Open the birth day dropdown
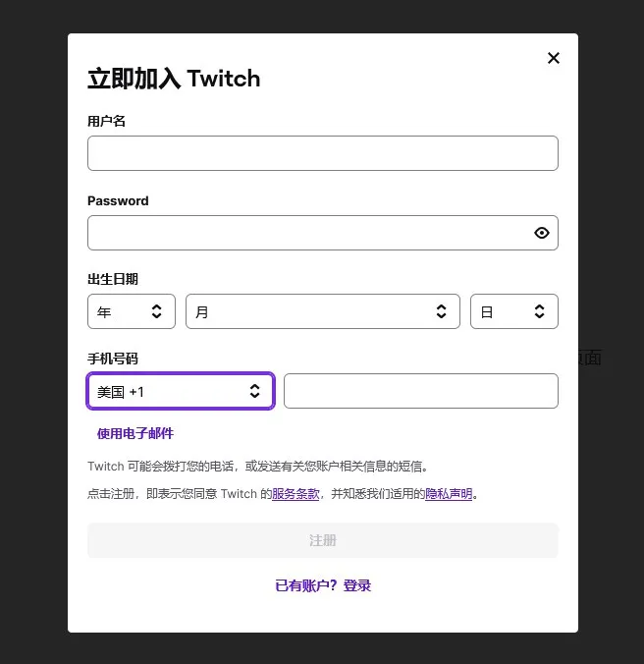The image size is (644, 664). coord(514,311)
